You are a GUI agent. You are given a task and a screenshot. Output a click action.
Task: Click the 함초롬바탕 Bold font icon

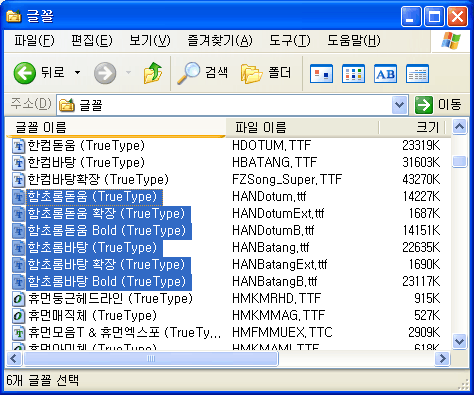click(19, 282)
